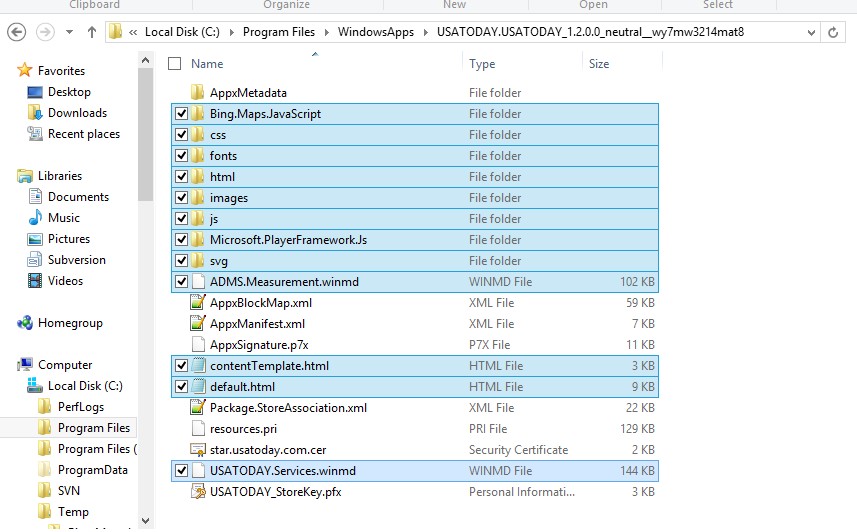Click the AppxBlockMap.xml file icon
This screenshot has width=857, height=532.
[x=197, y=302]
